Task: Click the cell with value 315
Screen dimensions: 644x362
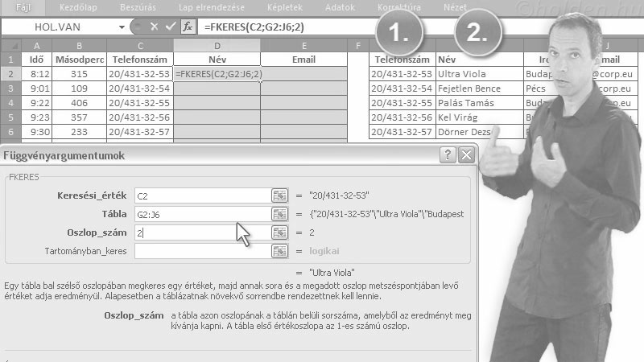Action: coord(79,74)
